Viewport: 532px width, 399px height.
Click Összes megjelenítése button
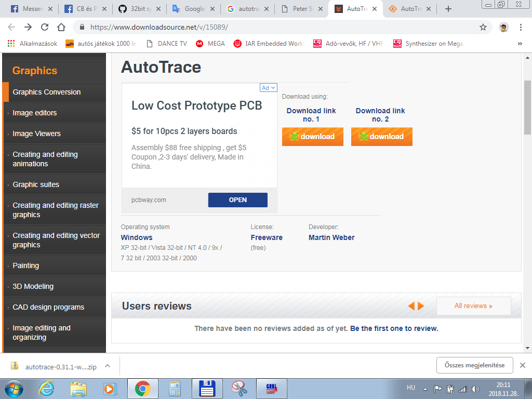tap(474, 365)
